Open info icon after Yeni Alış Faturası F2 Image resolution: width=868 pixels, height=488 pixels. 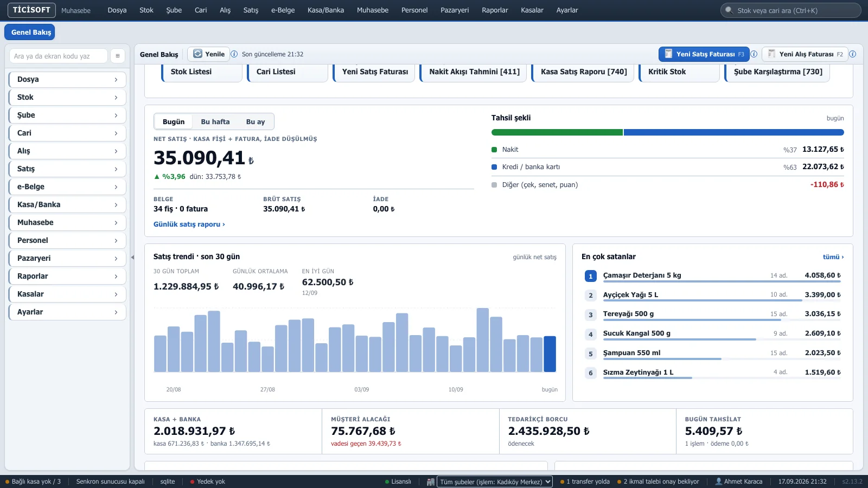[852, 54]
